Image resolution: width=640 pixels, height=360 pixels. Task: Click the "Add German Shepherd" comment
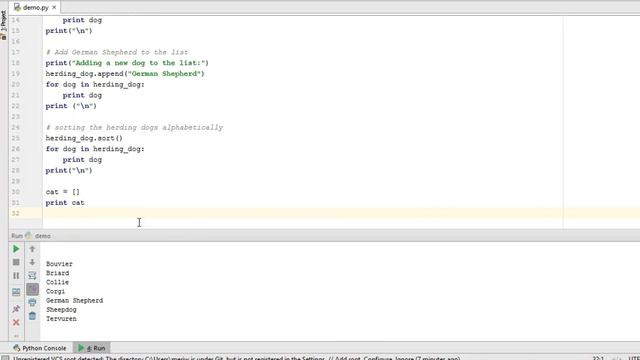117,52
